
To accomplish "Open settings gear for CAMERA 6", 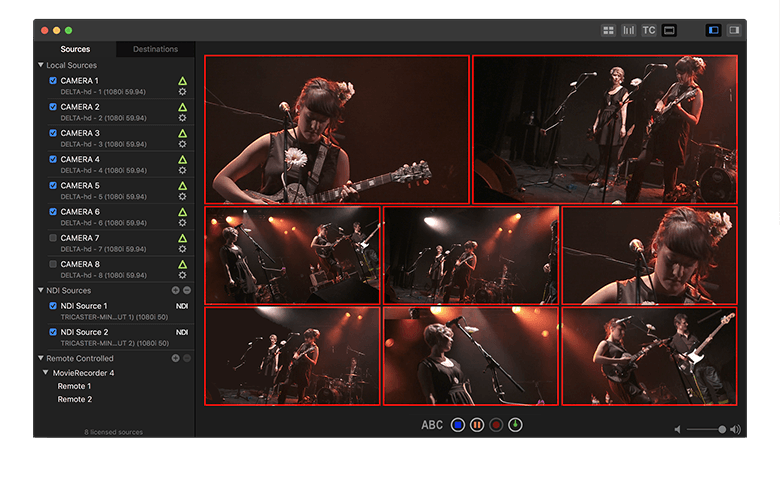I will tap(183, 223).
